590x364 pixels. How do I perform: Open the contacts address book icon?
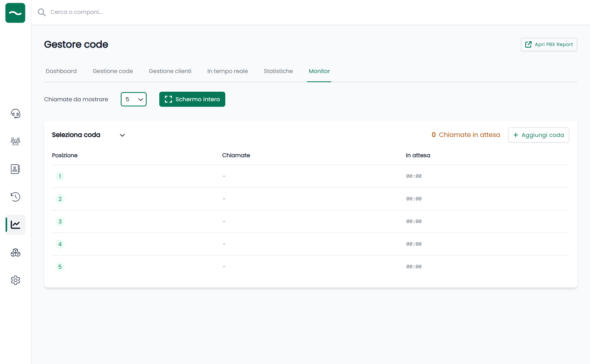pyautogui.click(x=15, y=169)
